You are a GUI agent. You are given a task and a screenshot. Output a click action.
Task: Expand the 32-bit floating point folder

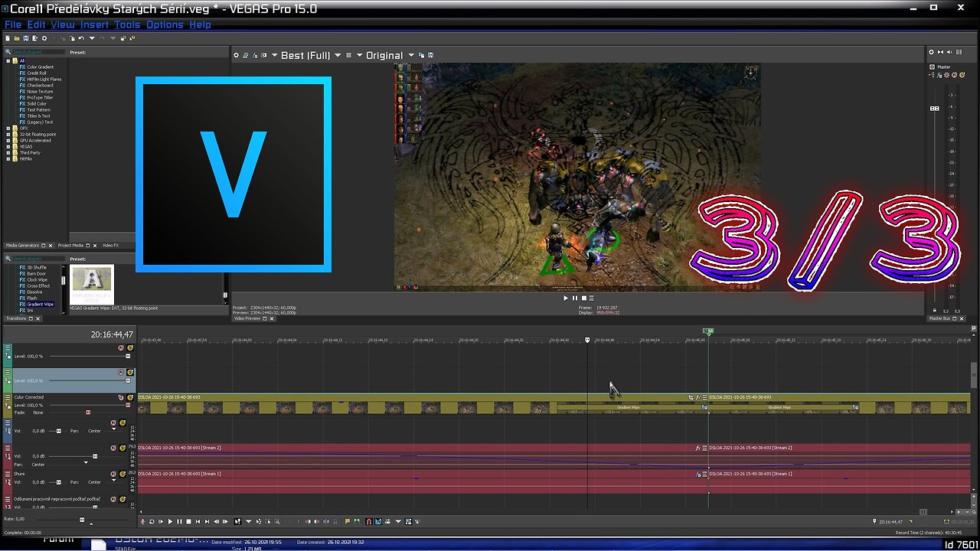(8, 135)
